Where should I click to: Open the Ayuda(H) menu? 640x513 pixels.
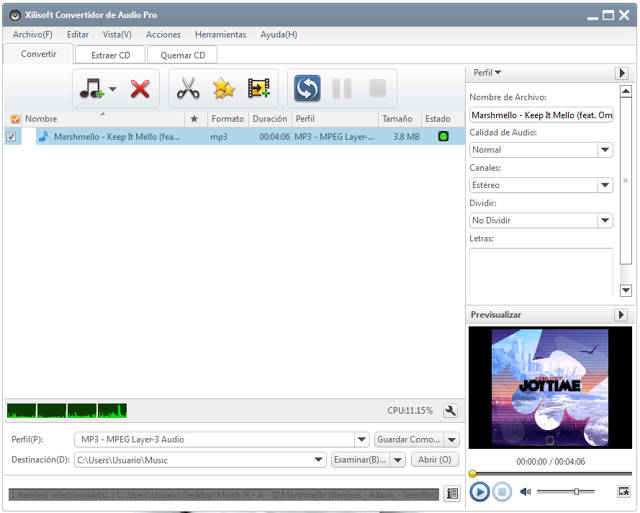pyautogui.click(x=279, y=35)
